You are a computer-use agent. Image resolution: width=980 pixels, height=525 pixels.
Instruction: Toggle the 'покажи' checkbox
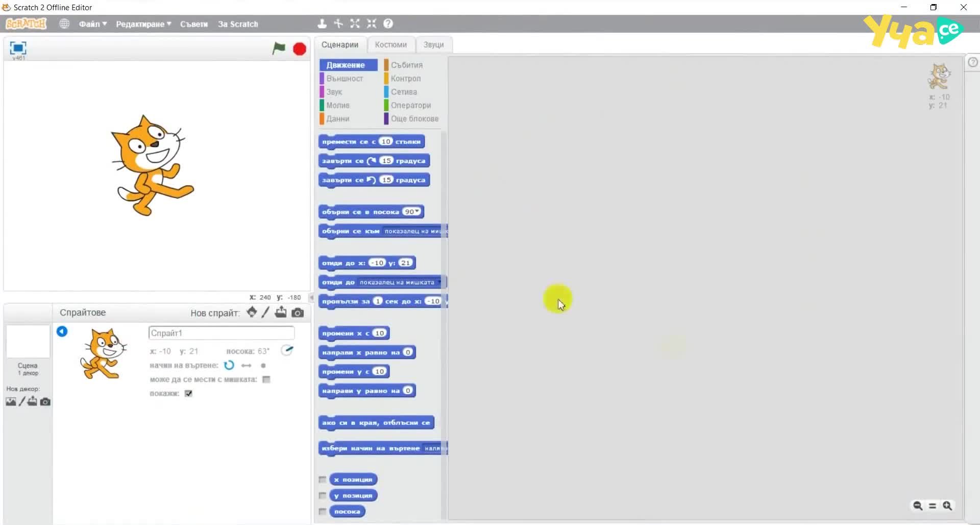(188, 393)
